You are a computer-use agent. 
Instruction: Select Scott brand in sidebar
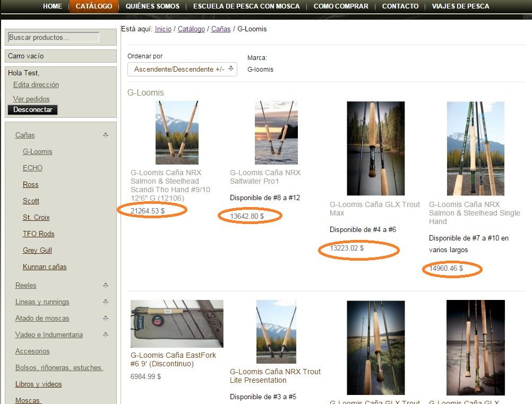[31, 201]
